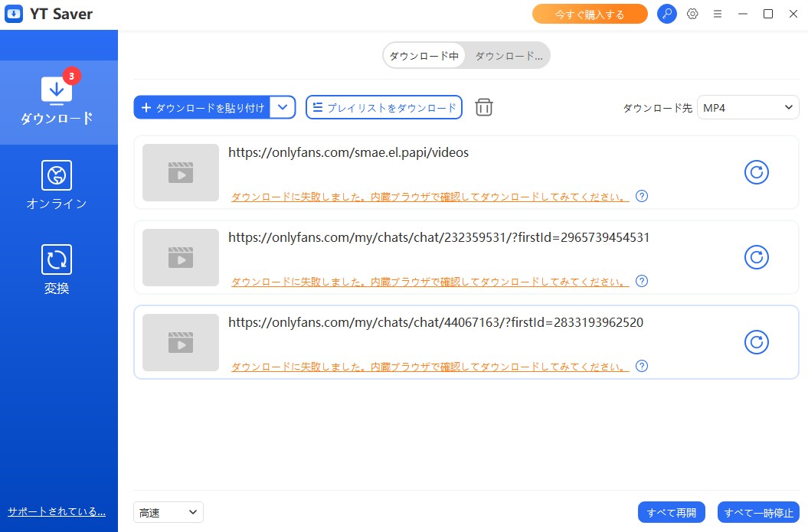Switch to the ダウンロード中 tab

424,56
